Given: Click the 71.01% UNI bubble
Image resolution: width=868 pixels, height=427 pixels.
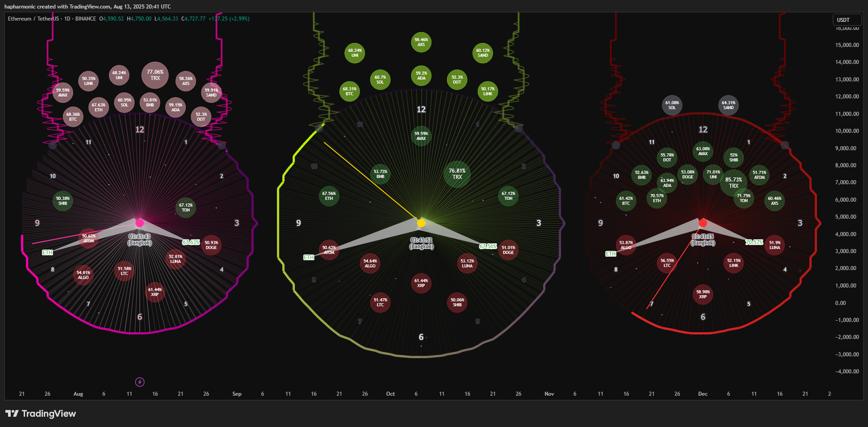Looking at the screenshot, I should (x=713, y=174).
